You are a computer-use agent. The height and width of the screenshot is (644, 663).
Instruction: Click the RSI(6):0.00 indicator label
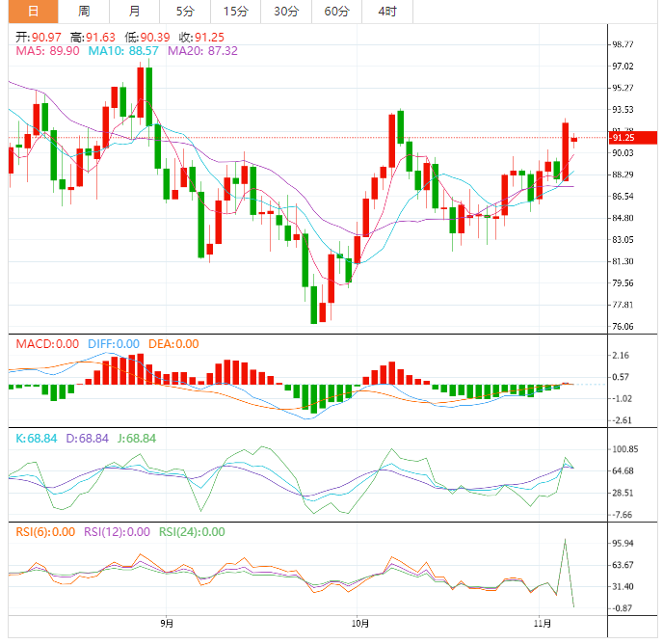coord(45,532)
